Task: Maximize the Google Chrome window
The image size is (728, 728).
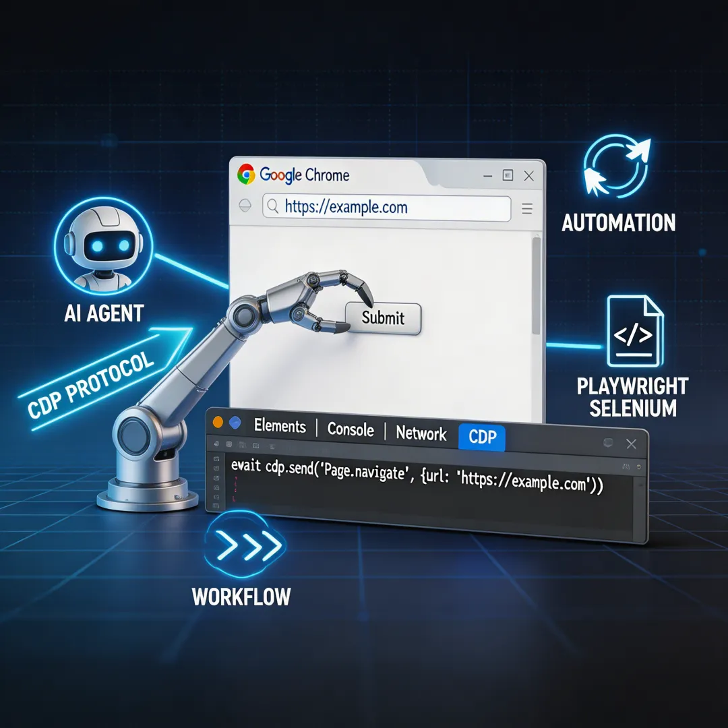Action: (508, 175)
